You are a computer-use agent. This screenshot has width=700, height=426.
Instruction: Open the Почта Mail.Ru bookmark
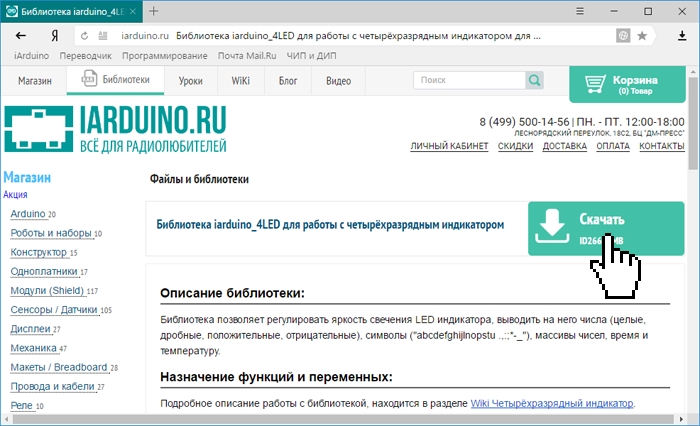[x=247, y=56]
